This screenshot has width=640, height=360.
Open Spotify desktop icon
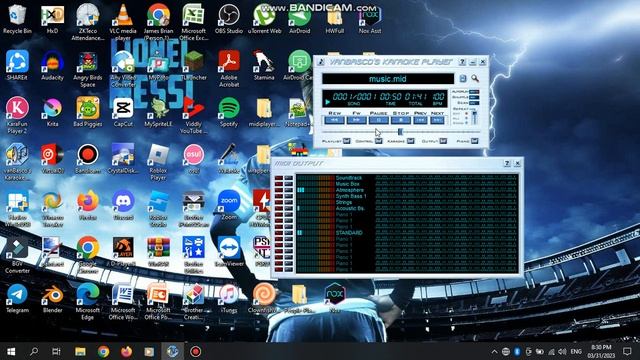(x=229, y=112)
